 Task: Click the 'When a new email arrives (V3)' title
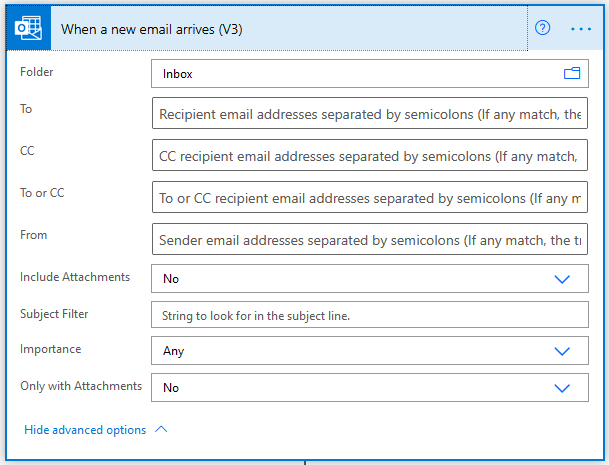pos(152,29)
